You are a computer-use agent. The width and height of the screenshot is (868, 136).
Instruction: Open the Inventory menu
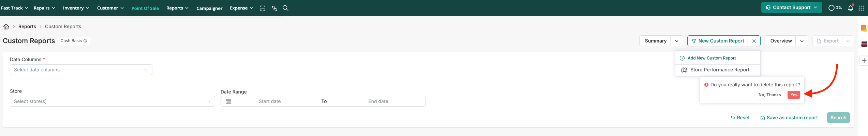click(x=76, y=8)
